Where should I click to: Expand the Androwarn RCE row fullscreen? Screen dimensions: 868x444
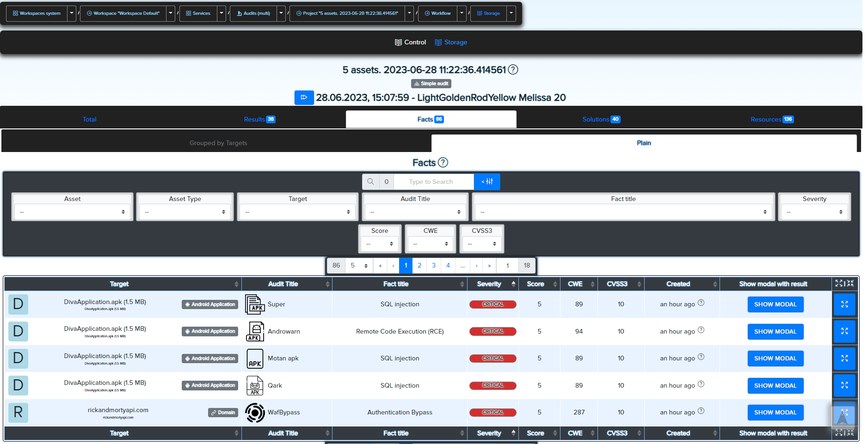844,331
